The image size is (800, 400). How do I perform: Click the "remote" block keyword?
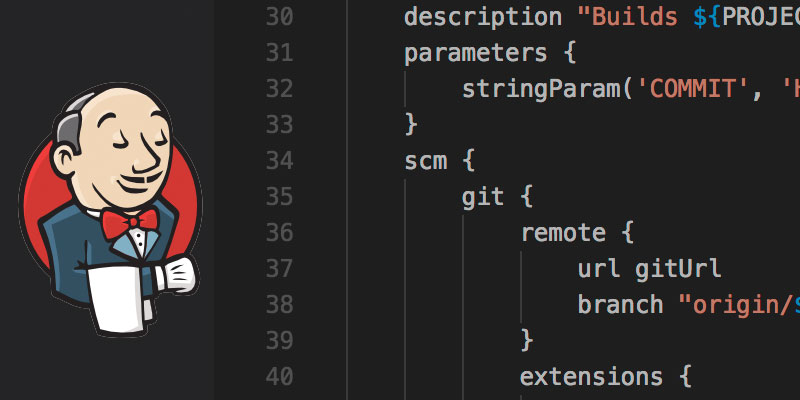pos(563,233)
